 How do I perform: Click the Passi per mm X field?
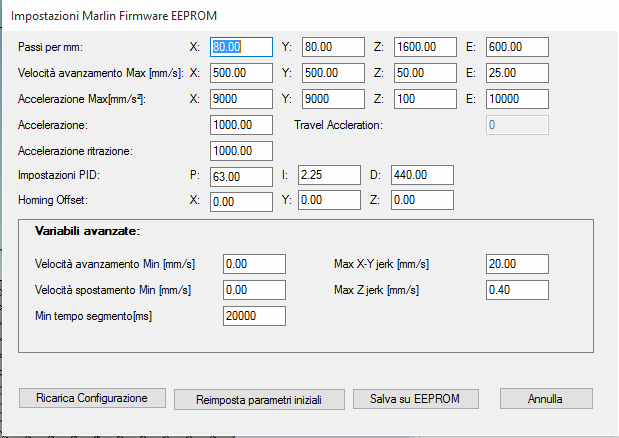point(241,47)
